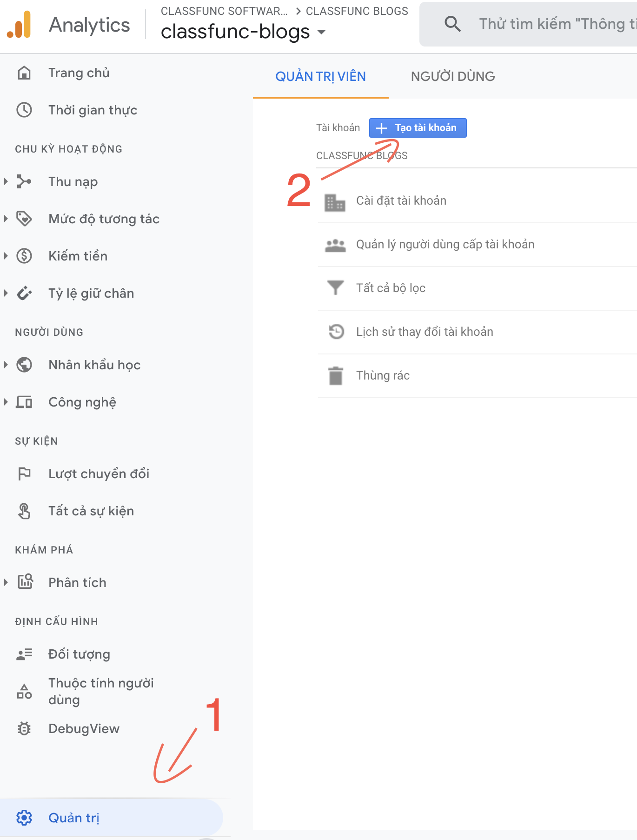This screenshot has width=637, height=840.
Task: Expand the Thu nạp section arrow
Action: click(x=6, y=181)
